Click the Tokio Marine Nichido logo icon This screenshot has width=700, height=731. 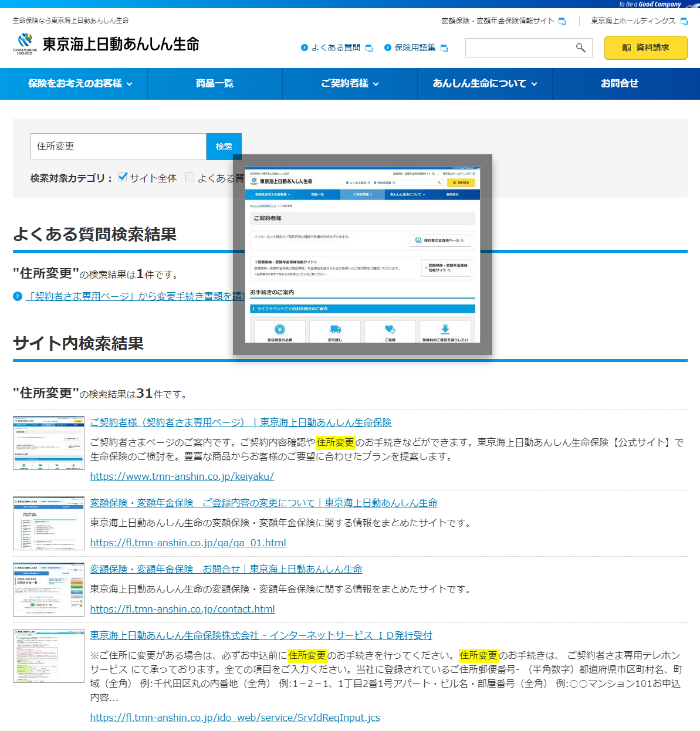click(x=25, y=44)
